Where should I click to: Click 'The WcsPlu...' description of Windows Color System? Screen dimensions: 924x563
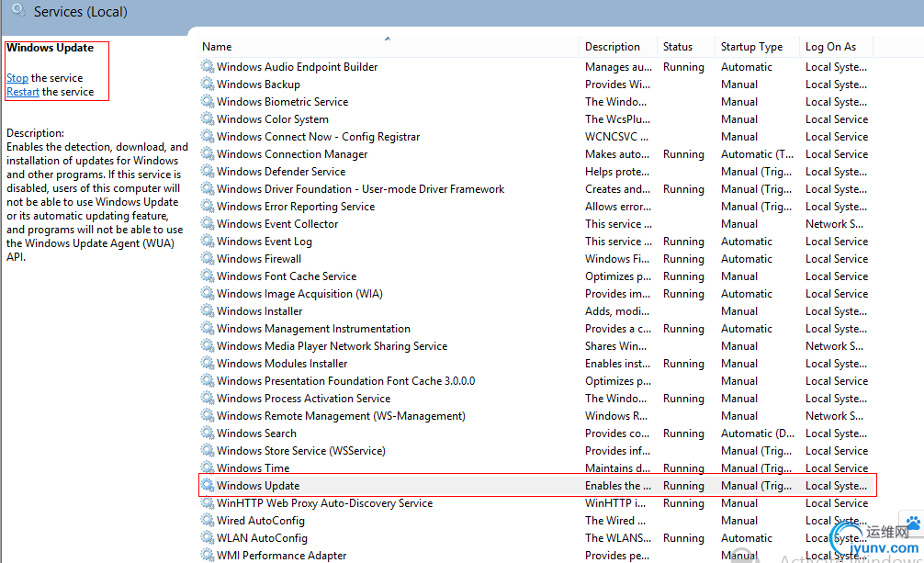pos(617,119)
